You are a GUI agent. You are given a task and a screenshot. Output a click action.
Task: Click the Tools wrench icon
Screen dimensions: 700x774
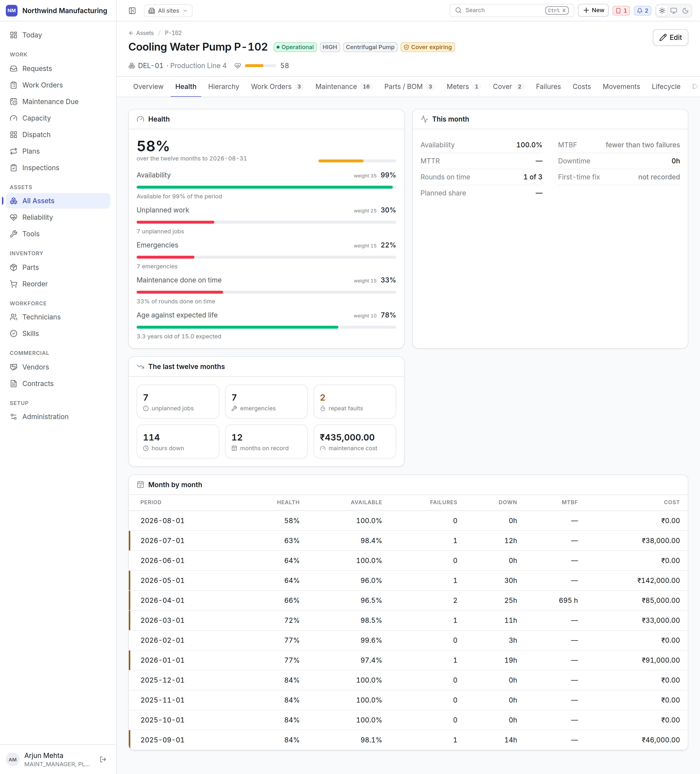click(x=14, y=234)
